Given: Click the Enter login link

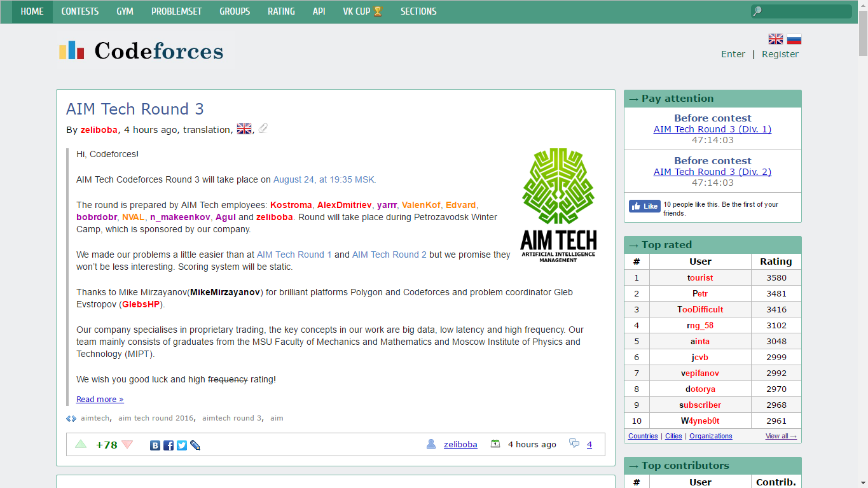Looking at the screenshot, I should point(733,54).
